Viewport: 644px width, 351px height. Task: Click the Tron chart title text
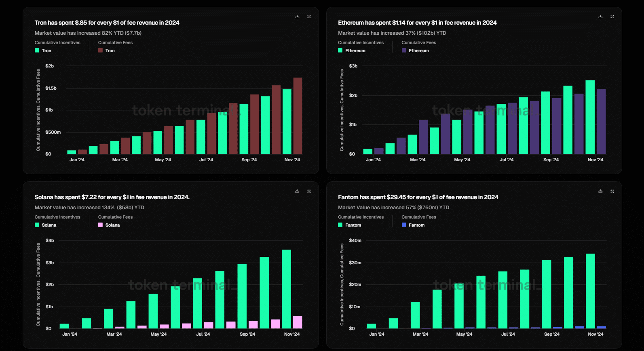tap(107, 23)
